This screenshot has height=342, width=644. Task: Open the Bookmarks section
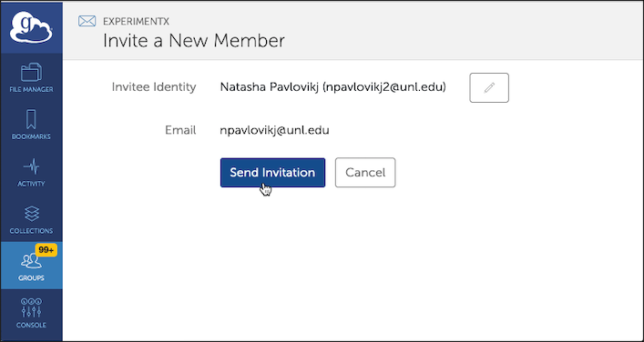(31, 125)
